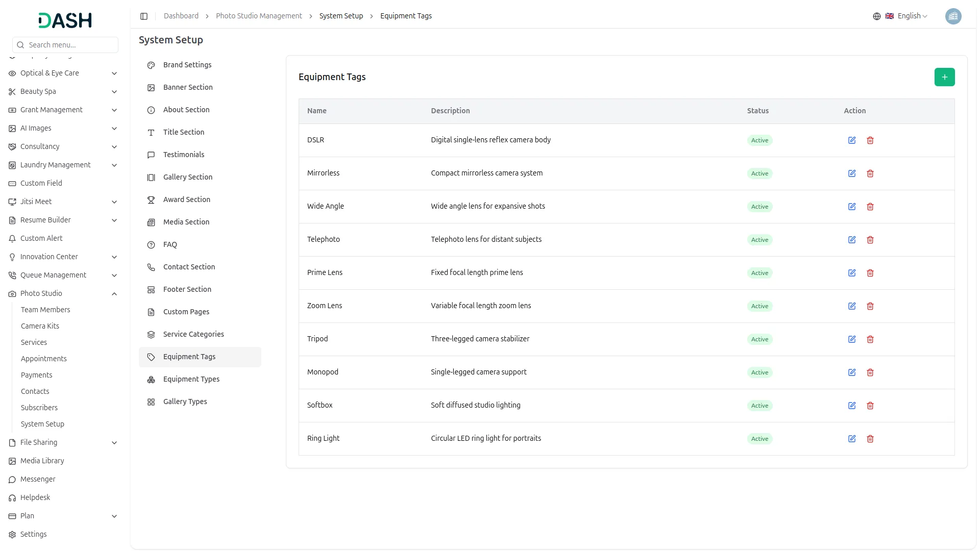The image size is (980, 551).
Task: Click trash icon in Telephoto row
Action: (870, 240)
